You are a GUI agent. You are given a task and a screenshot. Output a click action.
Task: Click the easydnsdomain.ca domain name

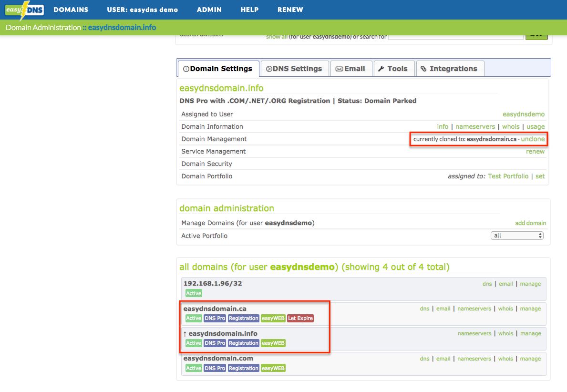pos(215,309)
